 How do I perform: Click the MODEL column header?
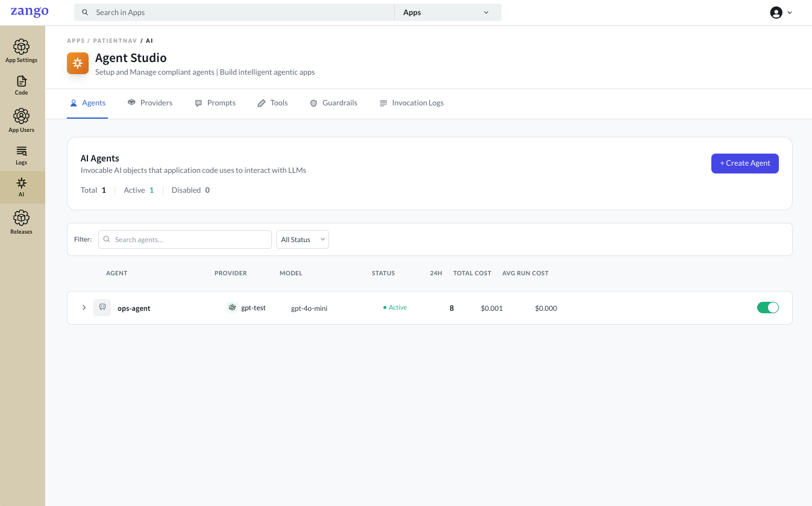(291, 273)
